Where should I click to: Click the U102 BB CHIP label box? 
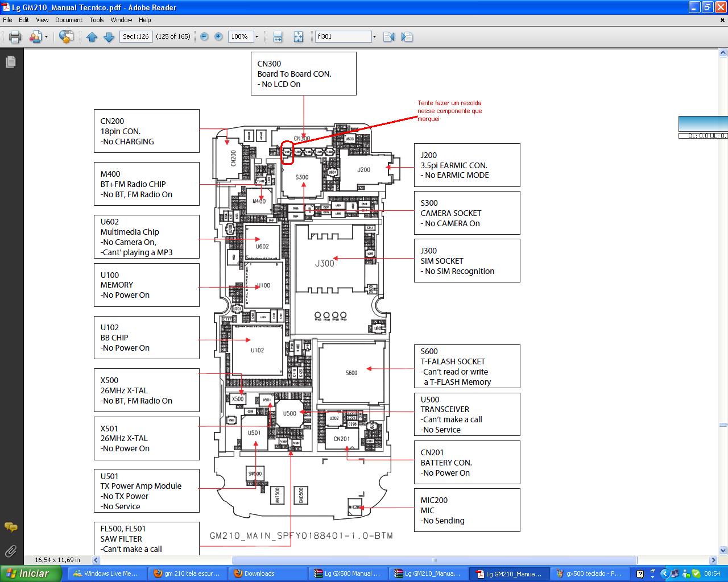point(147,338)
